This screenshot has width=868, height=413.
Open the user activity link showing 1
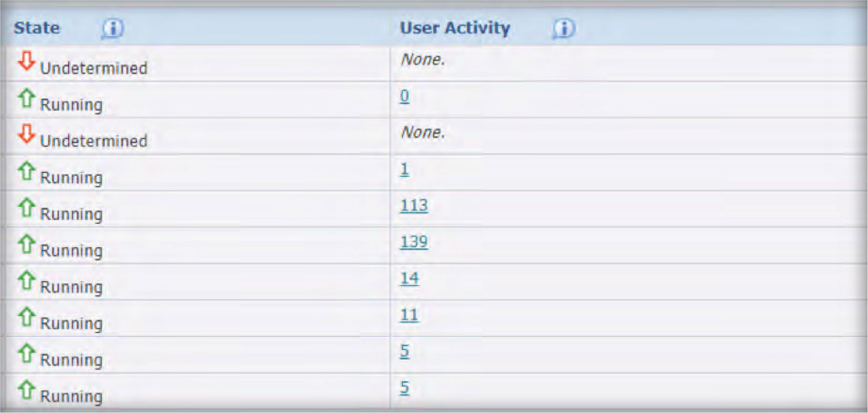404,169
